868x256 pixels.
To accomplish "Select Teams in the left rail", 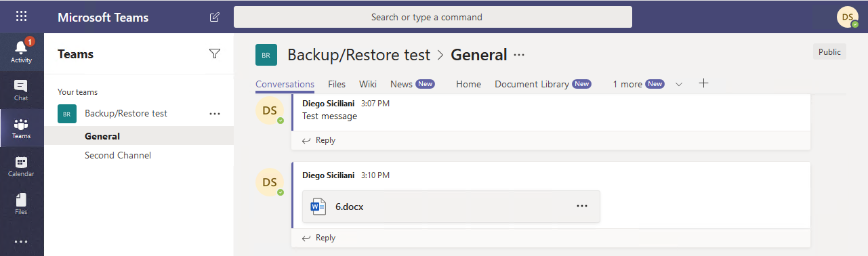I will (22, 128).
